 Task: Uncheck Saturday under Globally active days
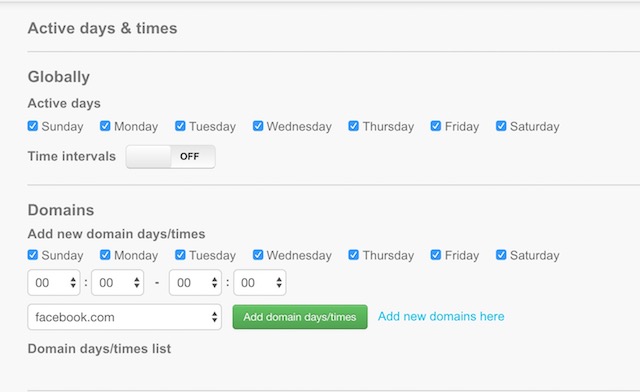point(501,126)
